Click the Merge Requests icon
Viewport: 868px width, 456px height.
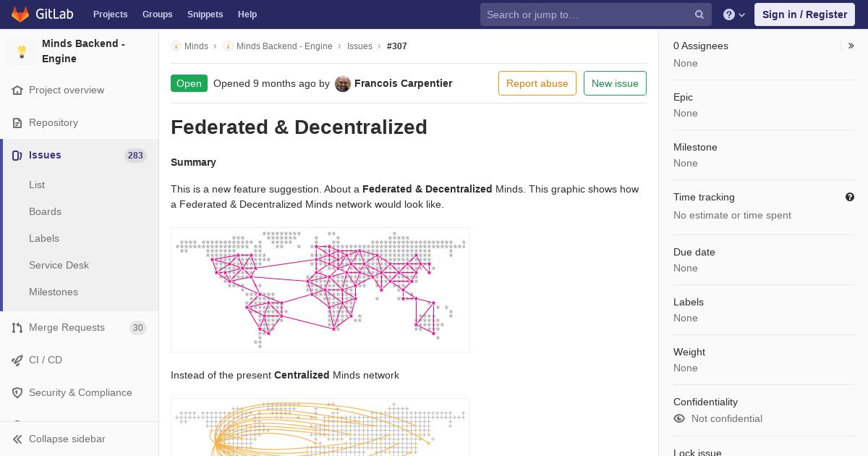[x=17, y=328]
